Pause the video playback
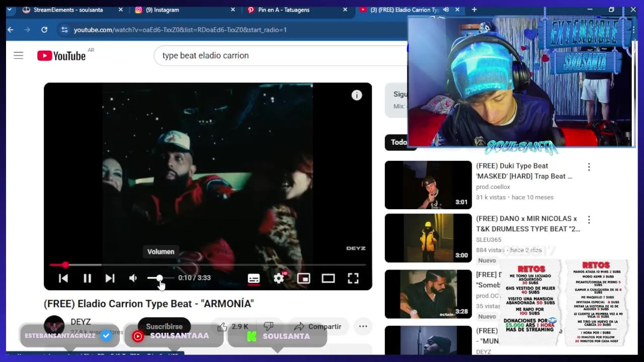The width and height of the screenshot is (644, 362). 87,278
